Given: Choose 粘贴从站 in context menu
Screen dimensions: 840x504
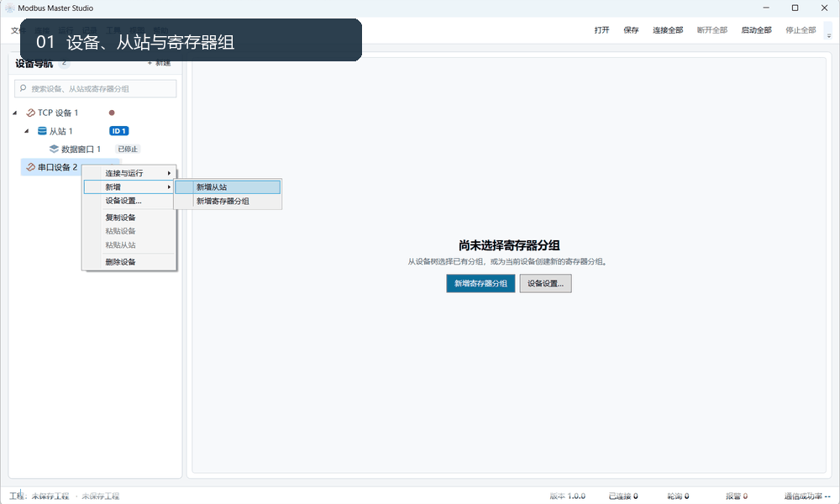Looking at the screenshot, I should 129,245.
